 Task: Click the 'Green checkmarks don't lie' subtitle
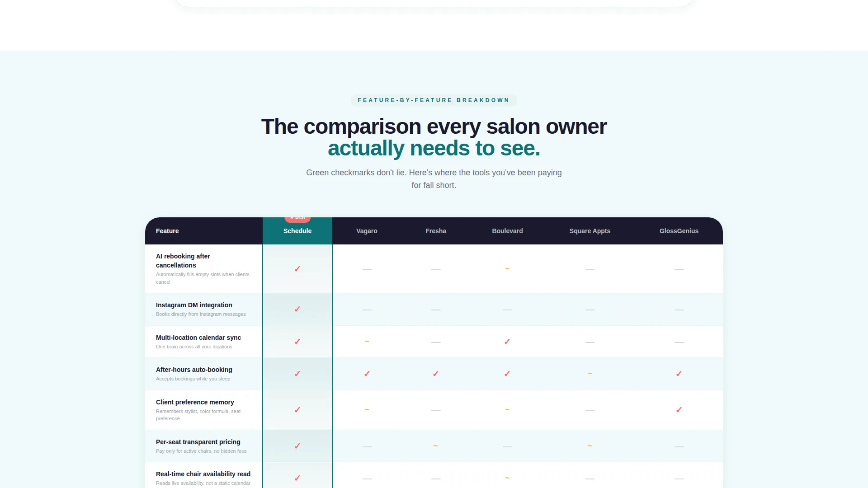[434, 179]
